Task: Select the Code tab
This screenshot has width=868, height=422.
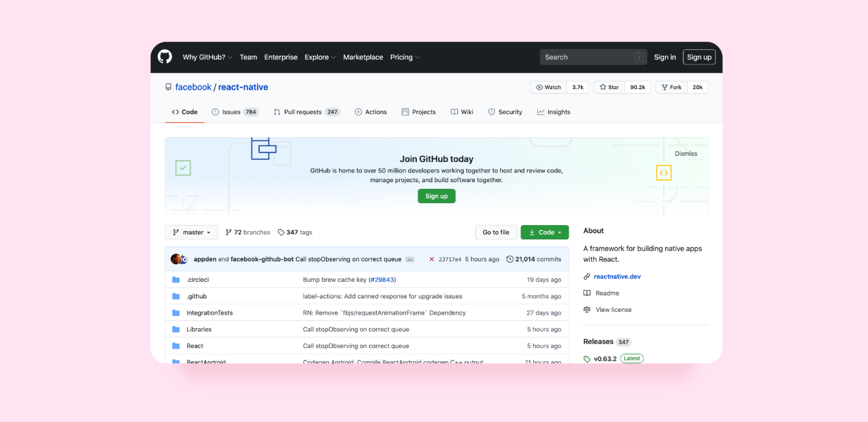Action: click(x=185, y=112)
